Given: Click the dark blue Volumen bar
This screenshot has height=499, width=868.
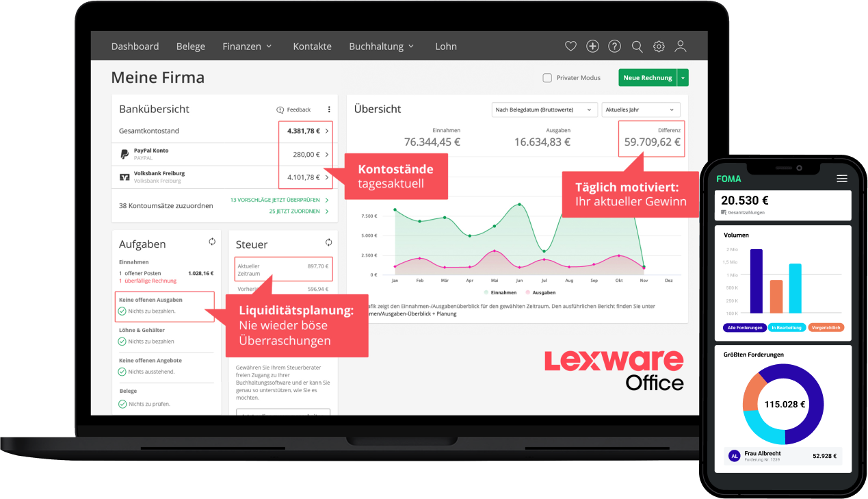Looking at the screenshot, I should click(x=756, y=281).
